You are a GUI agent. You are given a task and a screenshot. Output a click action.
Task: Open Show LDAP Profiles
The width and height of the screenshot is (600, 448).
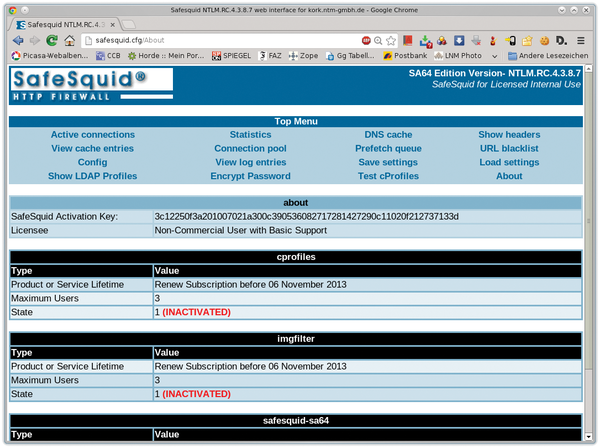point(93,176)
